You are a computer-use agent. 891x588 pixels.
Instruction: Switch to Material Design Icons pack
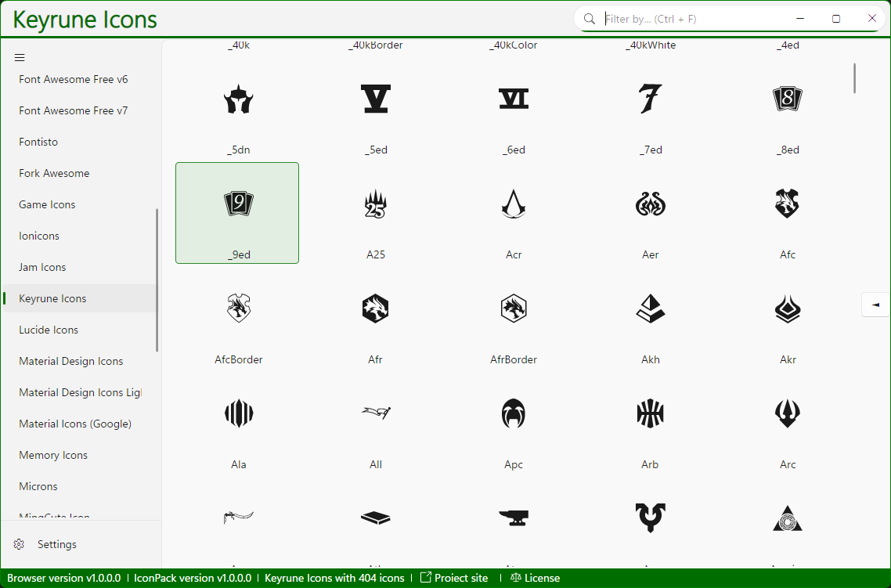click(x=71, y=361)
